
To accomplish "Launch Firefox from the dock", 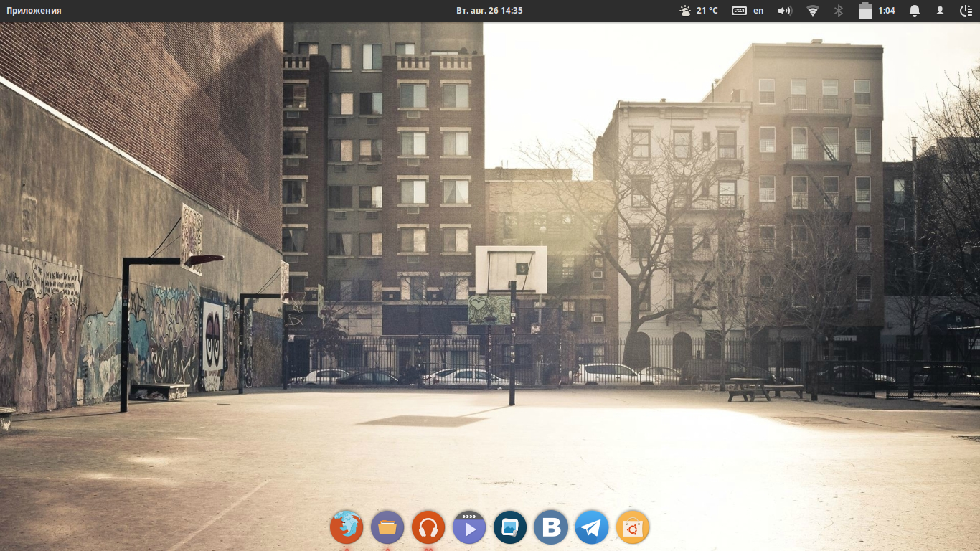I will click(x=347, y=528).
